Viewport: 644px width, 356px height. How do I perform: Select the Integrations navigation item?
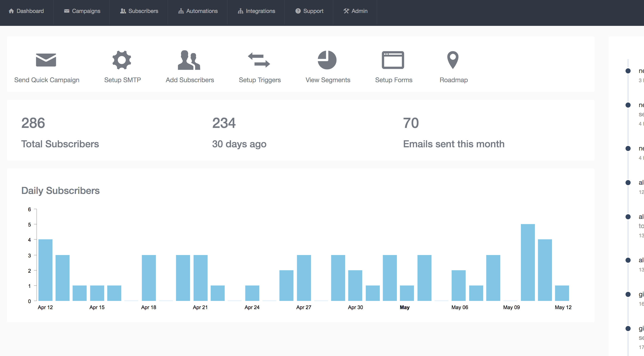point(256,11)
